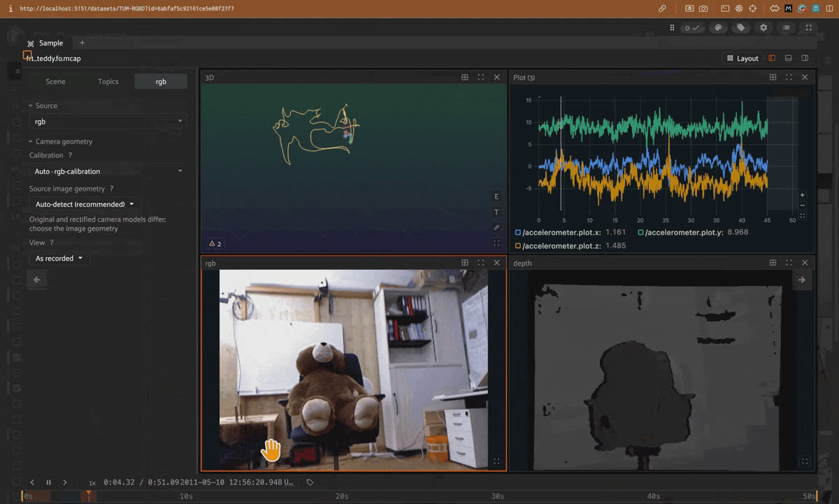Open the color scheme palette icon
The height and width of the screenshot is (504, 839).
tap(717, 28)
